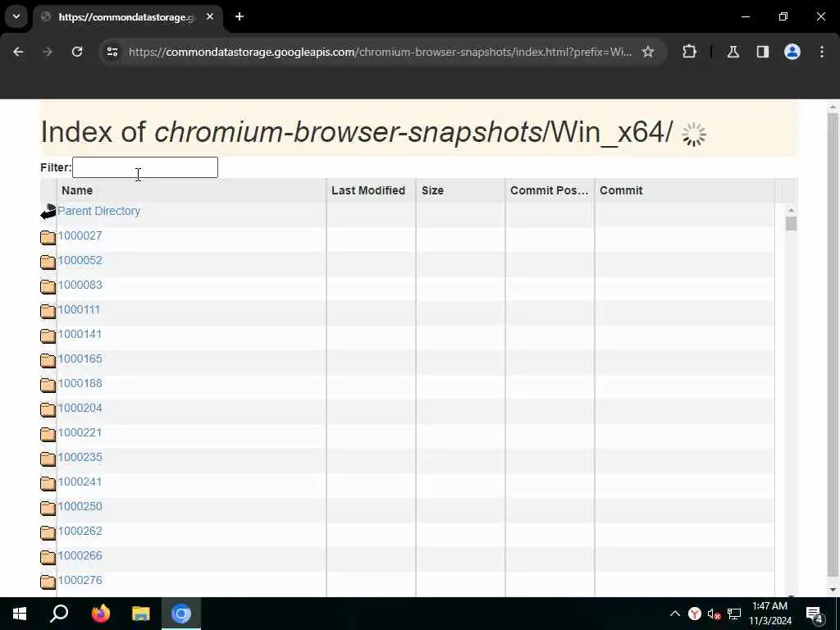Click the folder icon beside 1000188
Image resolution: width=840 pixels, height=630 pixels.
pyautogui.click(x=48, y=386)
